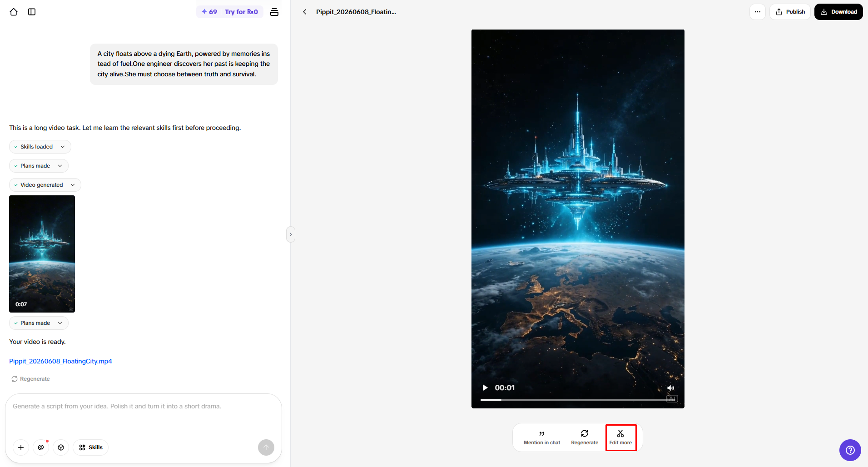The width and height of the screenshot is (868, 467).
Task: Toggle the sidebar panel icon
Action: (x=32, y=12)
